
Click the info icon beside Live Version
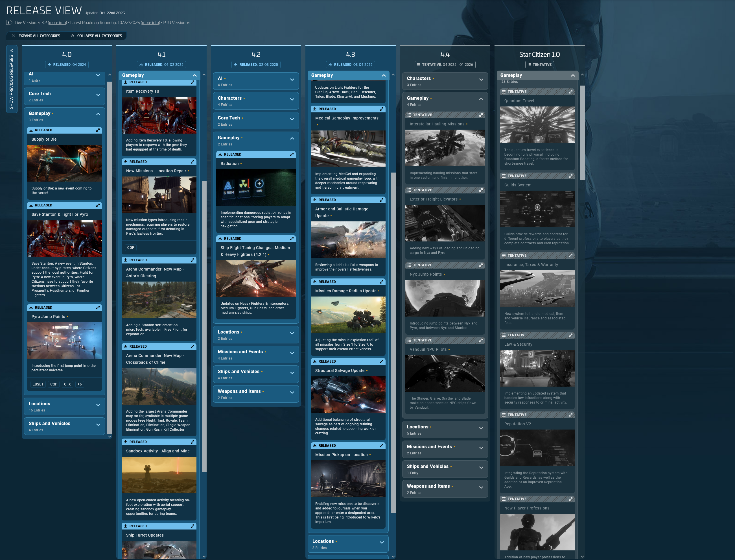pos(9,23)
